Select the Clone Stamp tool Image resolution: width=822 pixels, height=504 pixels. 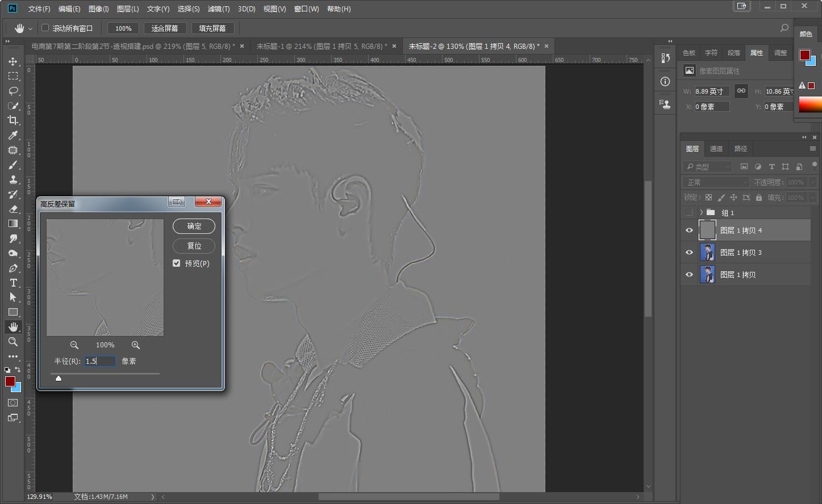(x=13, y=179)
